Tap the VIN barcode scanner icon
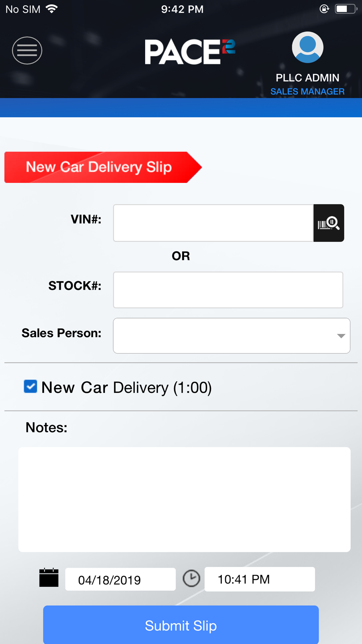 coord(329,223)
